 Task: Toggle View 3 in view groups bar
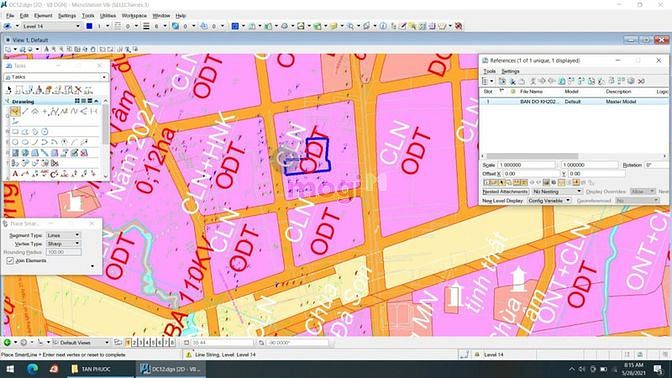click(141, 342)
